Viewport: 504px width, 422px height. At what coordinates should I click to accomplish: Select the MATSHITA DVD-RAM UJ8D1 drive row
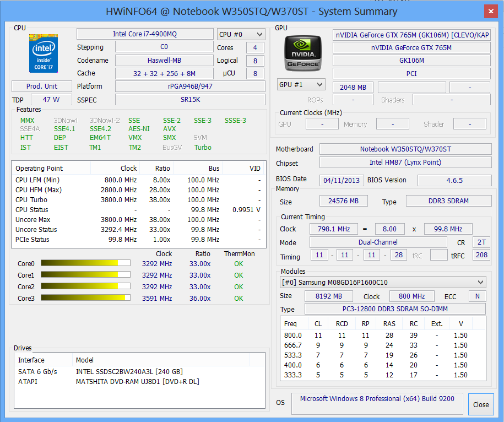139,381
